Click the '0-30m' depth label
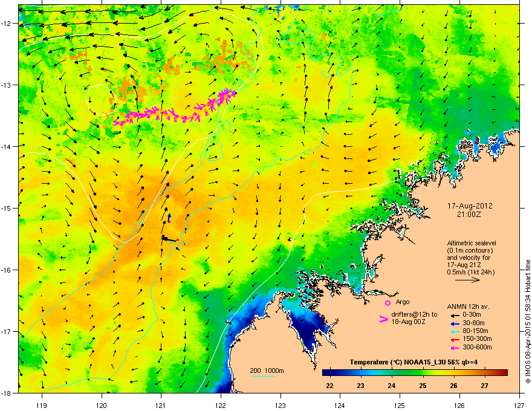This screenshot has height=411, width=532. point(472,315)
